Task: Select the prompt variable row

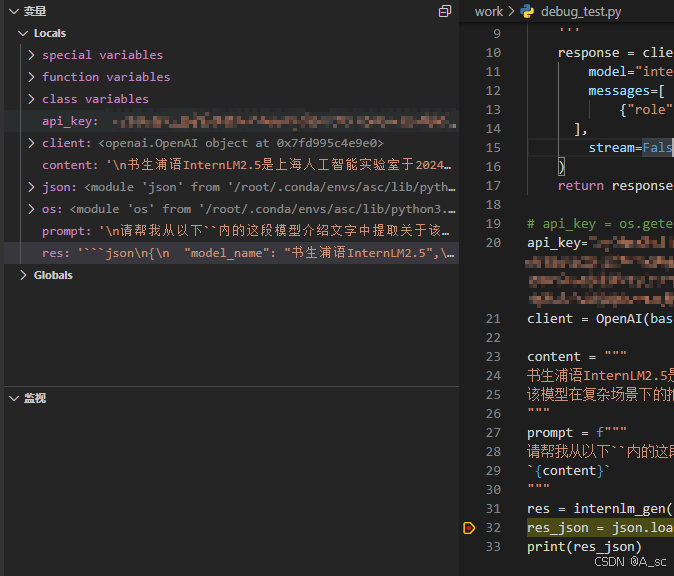Action: tap(231, 231)
